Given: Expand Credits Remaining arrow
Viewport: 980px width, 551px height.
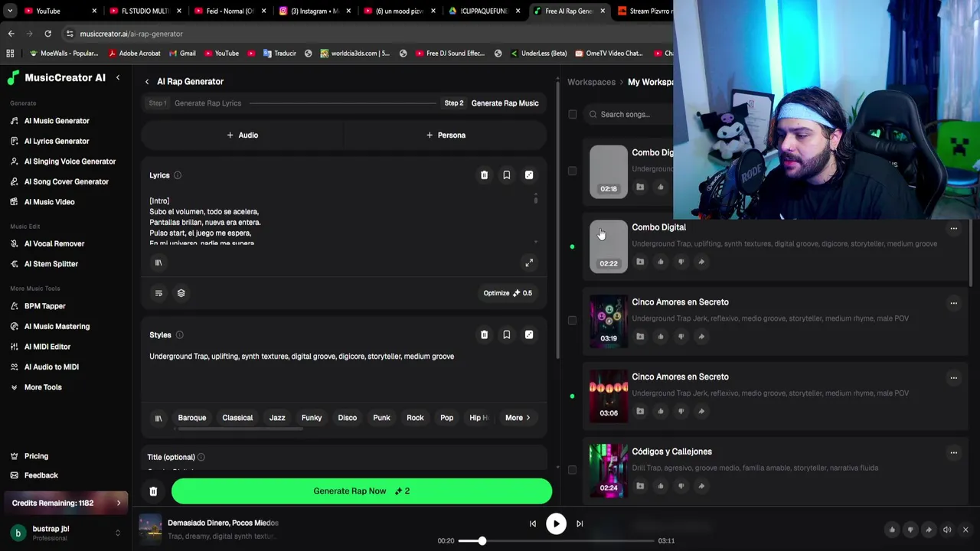Looking at the screenshot, I should (119, 503).
